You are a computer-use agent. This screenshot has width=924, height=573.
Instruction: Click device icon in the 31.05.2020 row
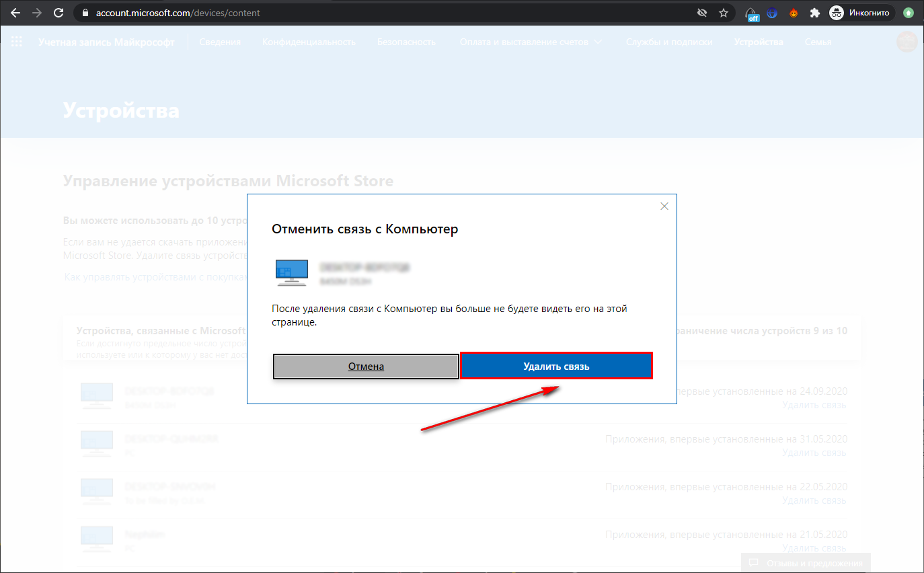pyautogui.click(x=97, y=444)
